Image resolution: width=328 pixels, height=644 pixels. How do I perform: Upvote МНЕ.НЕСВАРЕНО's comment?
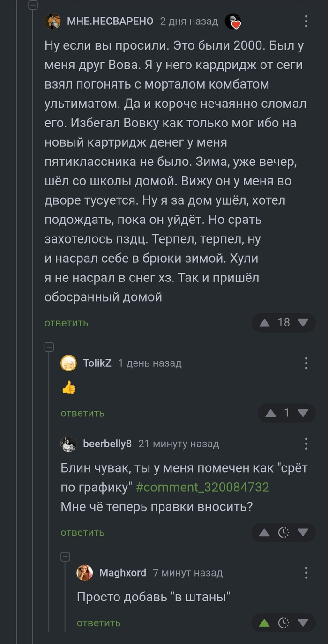pos(265,322)
